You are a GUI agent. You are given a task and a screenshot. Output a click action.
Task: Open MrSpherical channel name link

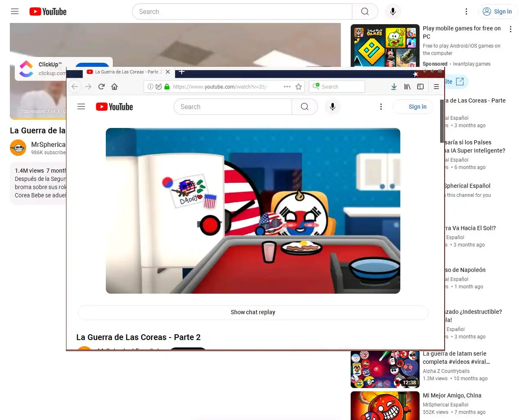pos(48,144)
